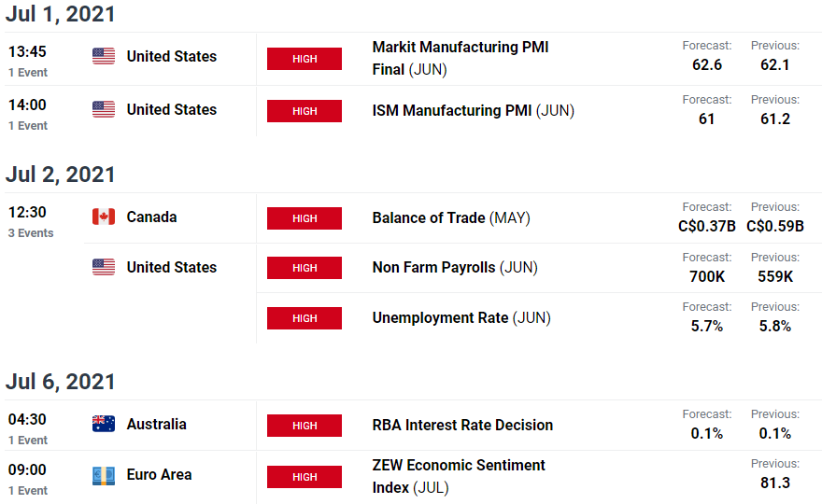The width and height of the screenshot is (822, 504).
Task: Click HIGH badge for ISM Manufacturing PMI
Action: [x=305, y=111]
